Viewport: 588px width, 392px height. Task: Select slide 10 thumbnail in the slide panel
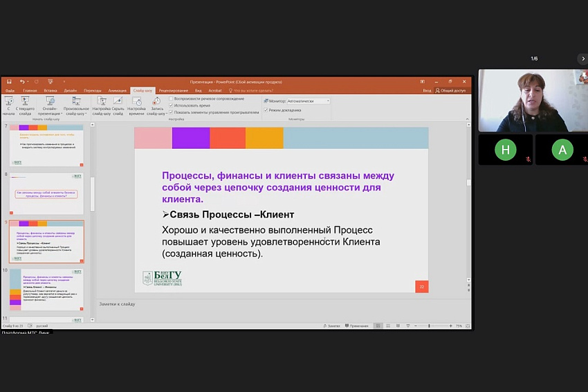[x=46, y=289]
